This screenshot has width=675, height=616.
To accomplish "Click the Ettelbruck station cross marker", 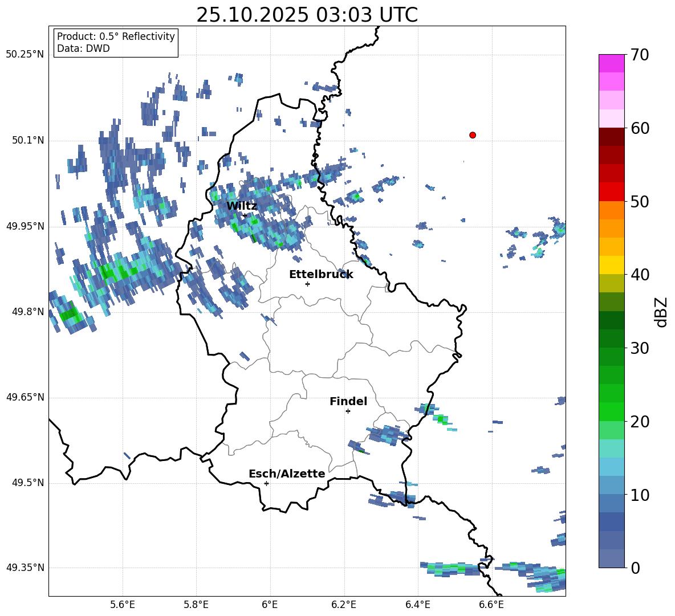I will [307, 284].
